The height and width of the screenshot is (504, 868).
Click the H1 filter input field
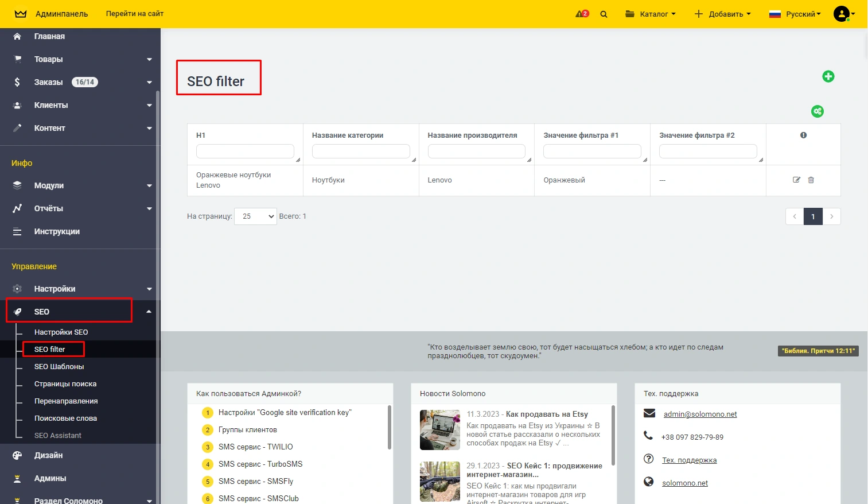[x=245, y=151]
